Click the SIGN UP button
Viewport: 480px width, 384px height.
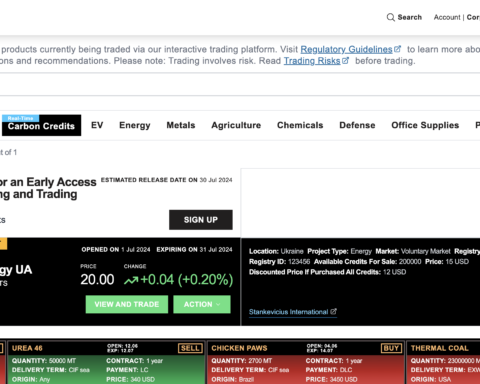tap(201, 220)
